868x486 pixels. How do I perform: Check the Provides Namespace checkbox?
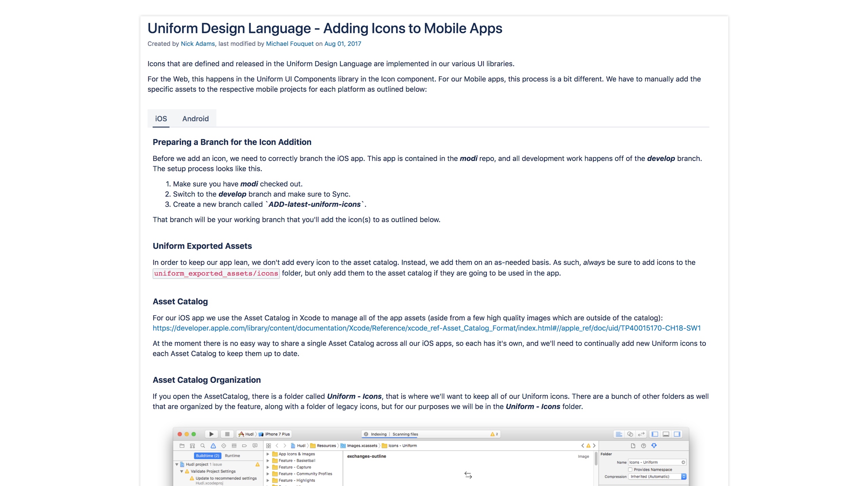630,469
